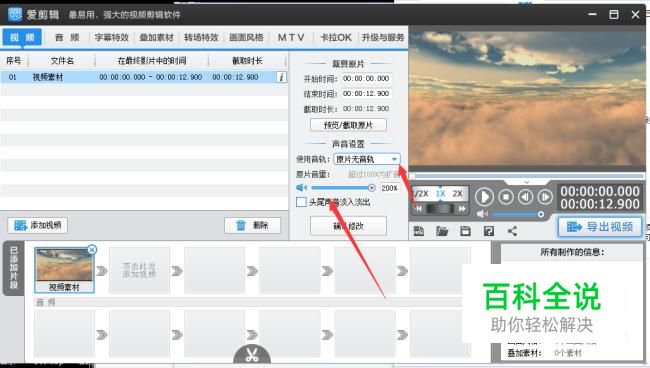This screenshot has height=368, width=650.
Task: Click the scissors cut icon
Action: point(252,355)
